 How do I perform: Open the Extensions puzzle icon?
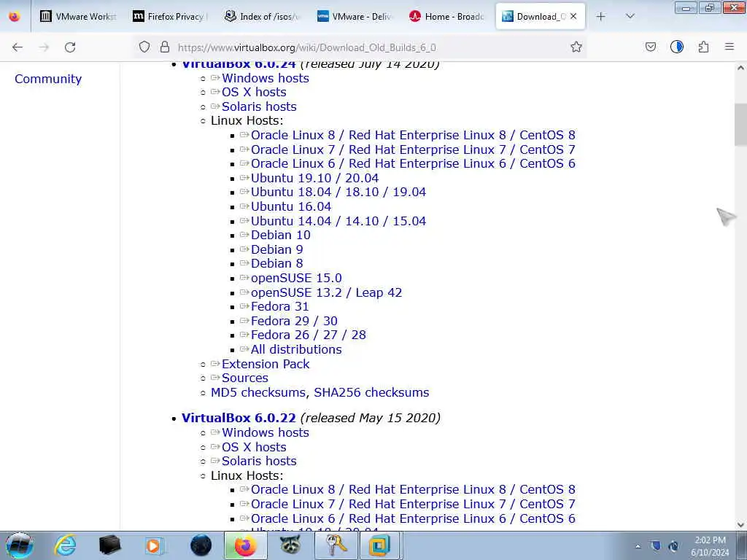coord(704,47)
